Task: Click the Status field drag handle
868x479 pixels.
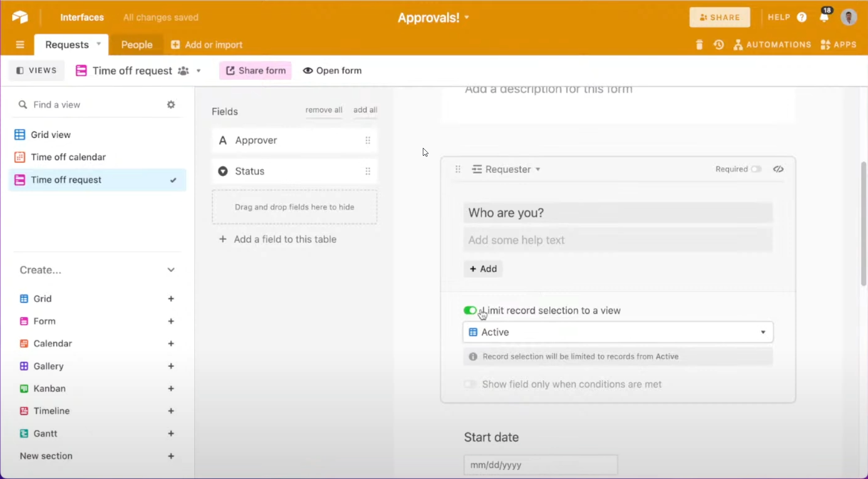Action: click(x=368, y=171)
